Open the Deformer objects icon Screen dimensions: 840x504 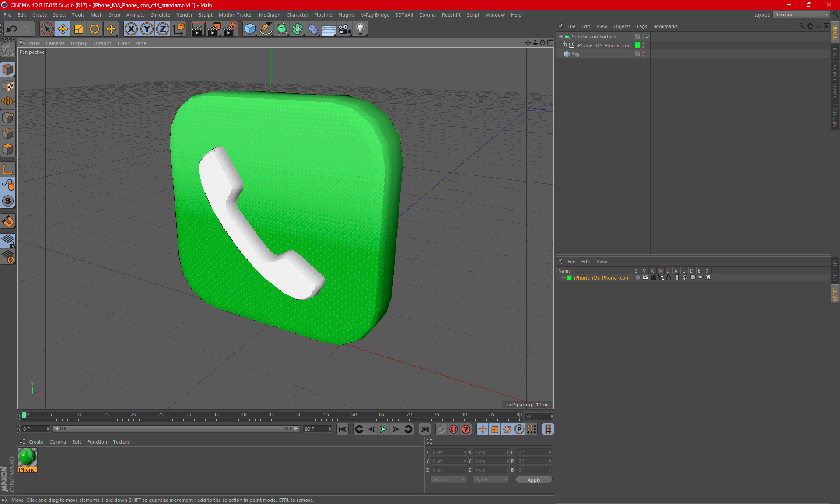pos(313,29)
